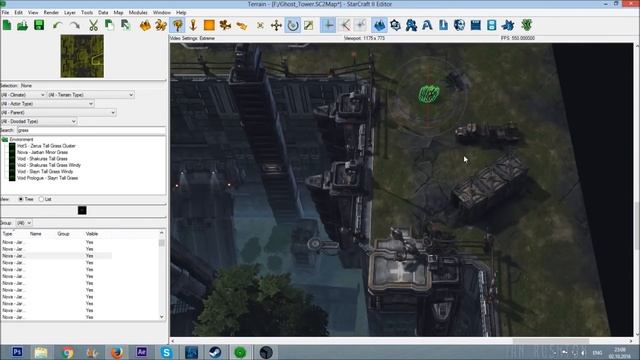This screenshot has height=360, width=640.
Task: Open the All - Actor Type dropdown
Action: coord(47,104)
